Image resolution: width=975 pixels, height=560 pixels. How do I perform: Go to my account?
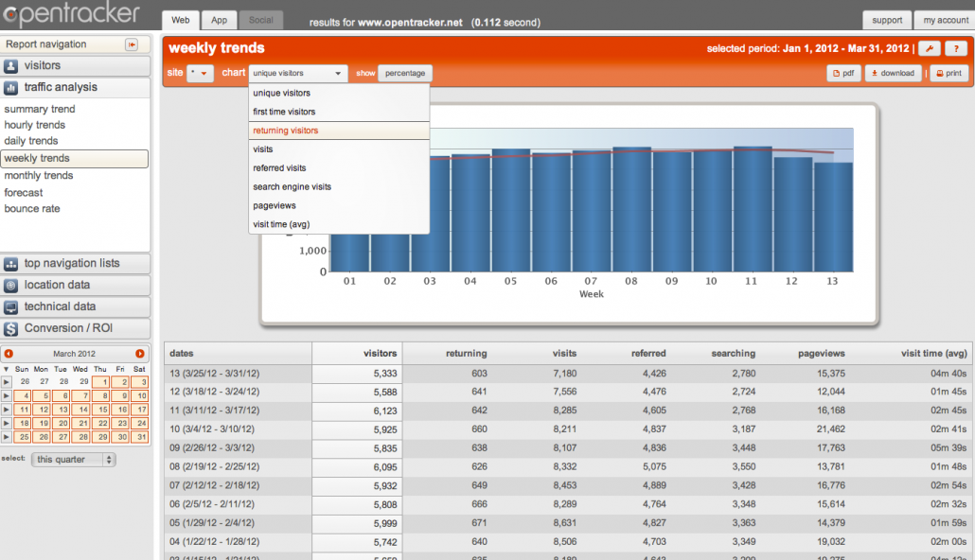pyautogui.click(x=945, y=19)
